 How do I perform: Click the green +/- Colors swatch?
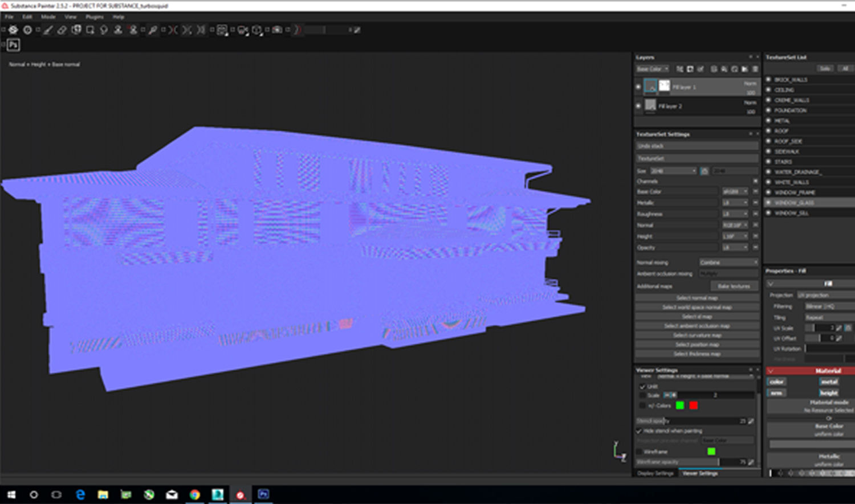coord(679,405)
